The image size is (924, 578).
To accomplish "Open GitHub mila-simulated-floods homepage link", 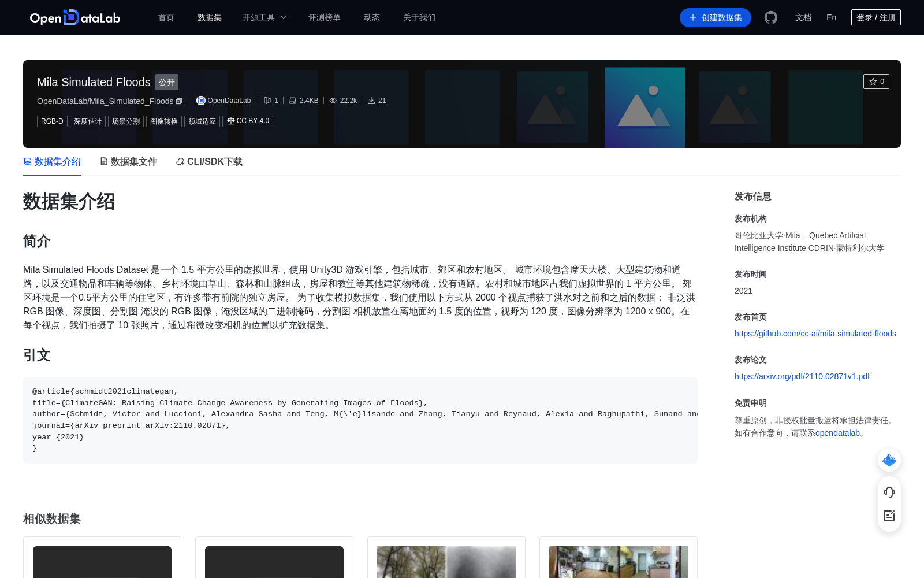I will tap(815, 334).
